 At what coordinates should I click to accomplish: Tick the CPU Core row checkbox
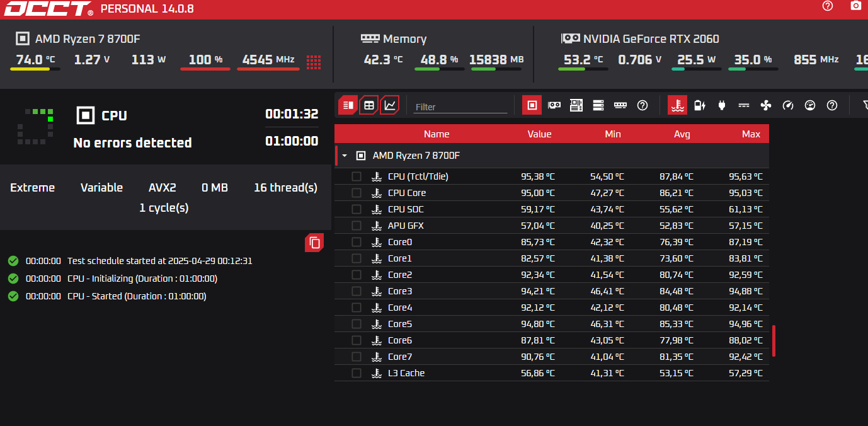(x=357, y=193)
